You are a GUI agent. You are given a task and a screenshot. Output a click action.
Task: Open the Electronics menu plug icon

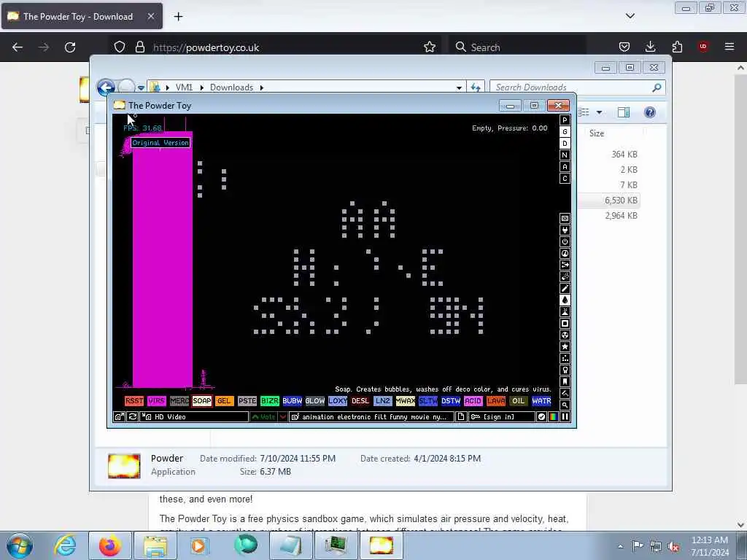tap(565, 230)
